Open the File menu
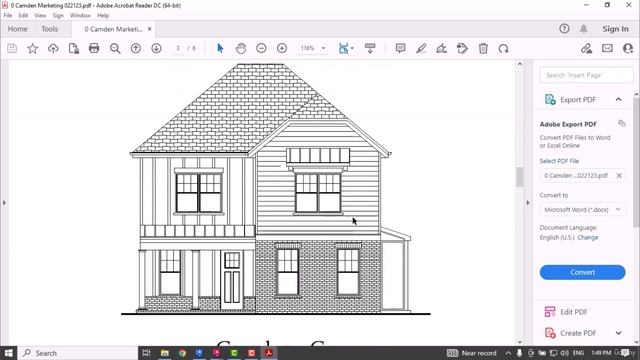Screen dimensions: 640x360 coord(8,15)
